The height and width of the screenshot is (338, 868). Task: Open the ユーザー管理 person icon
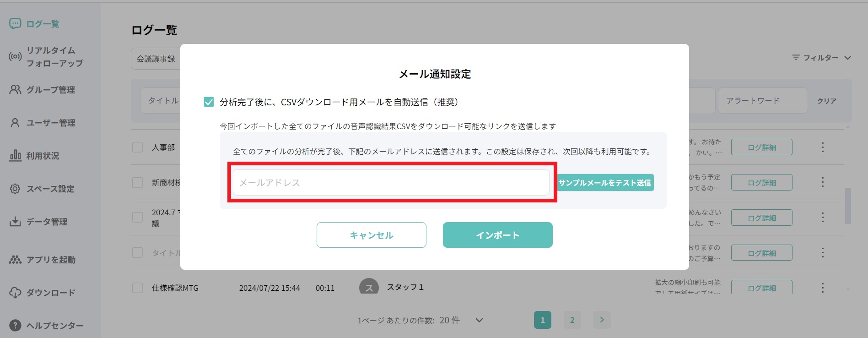(15, 123)
